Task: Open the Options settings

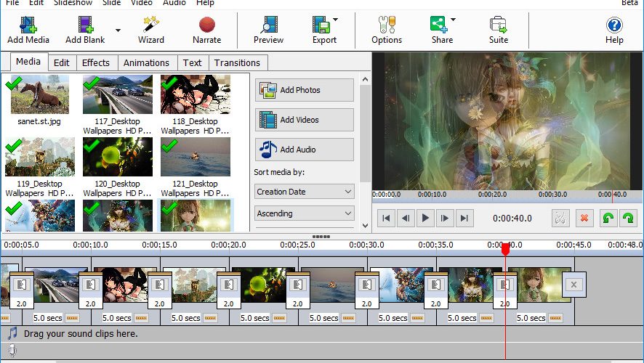Action: [x=387, y=30]
